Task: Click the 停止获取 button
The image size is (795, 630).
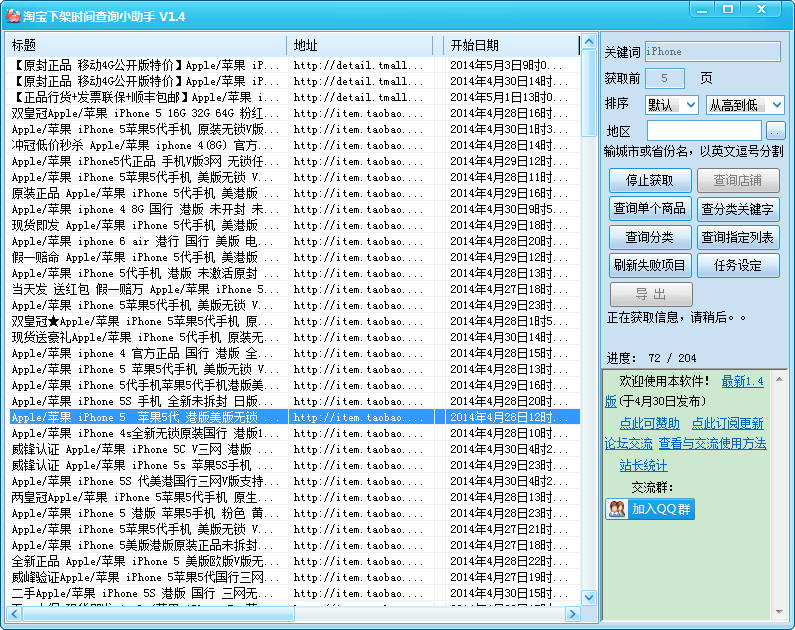Action: pos(649,180)
